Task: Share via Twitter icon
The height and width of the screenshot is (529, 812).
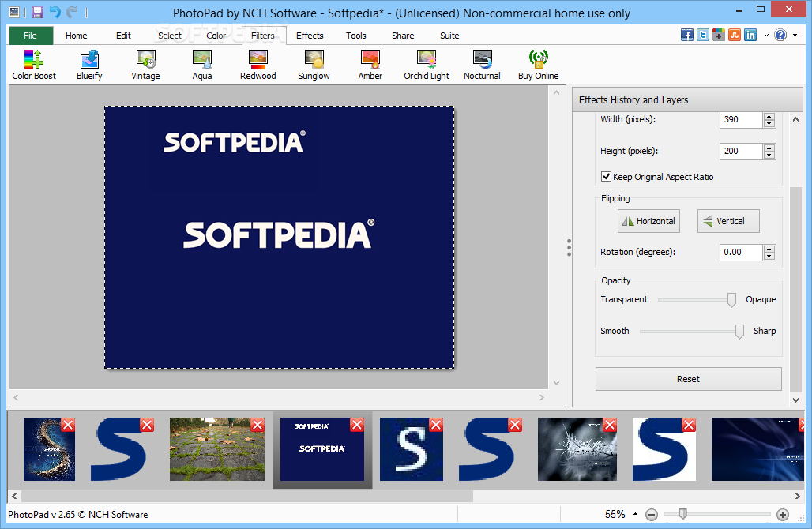Action: pos(703,35)
